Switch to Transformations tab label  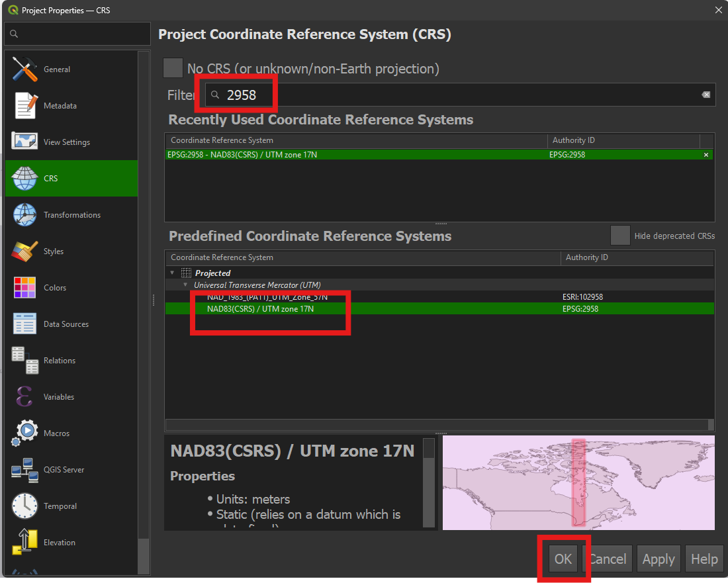tap(72, 215)
